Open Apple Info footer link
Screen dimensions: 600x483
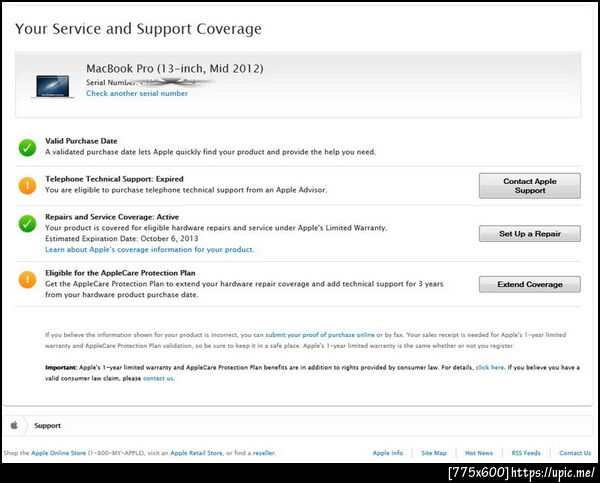(x=388, y=453)
